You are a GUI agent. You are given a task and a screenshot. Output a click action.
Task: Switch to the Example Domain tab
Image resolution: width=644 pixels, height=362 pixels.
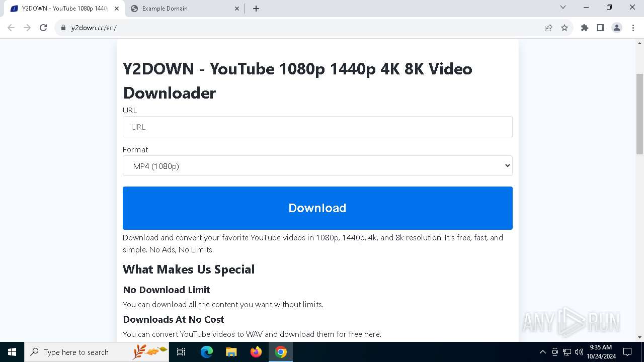tap(184, 9)
